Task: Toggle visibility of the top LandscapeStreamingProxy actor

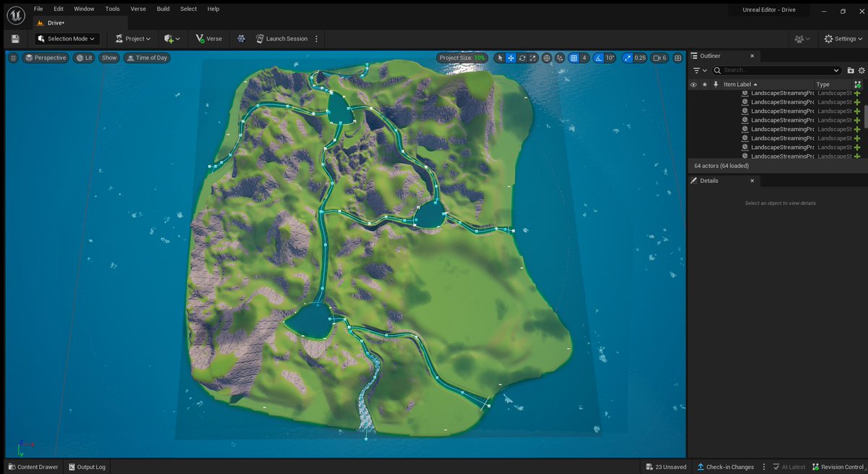Action: point(693,93)
